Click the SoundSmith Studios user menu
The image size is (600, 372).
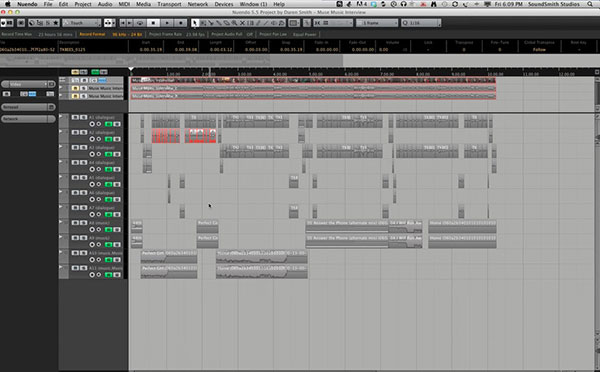tap(554, 4)
